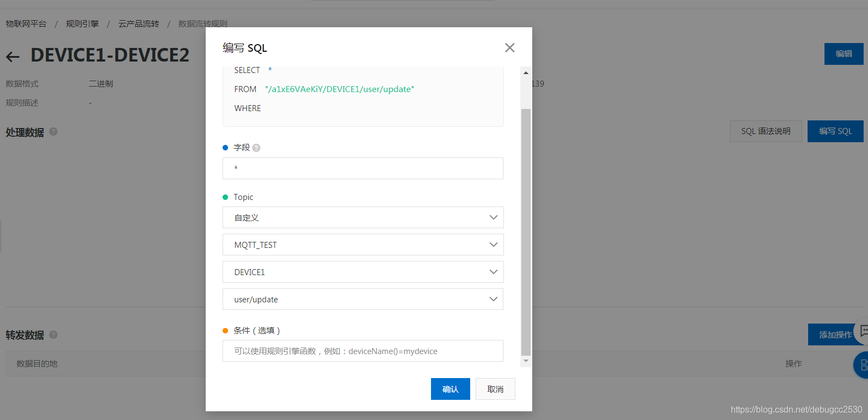
Task: Click the 条件（选填）label
Action: pos(257,331)
